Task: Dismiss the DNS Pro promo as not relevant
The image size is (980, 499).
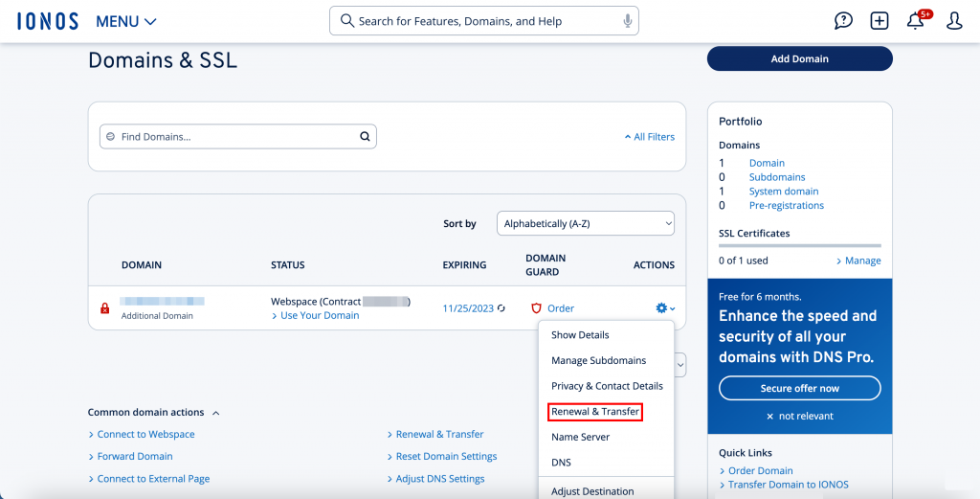Action: [x=799, y=416]
